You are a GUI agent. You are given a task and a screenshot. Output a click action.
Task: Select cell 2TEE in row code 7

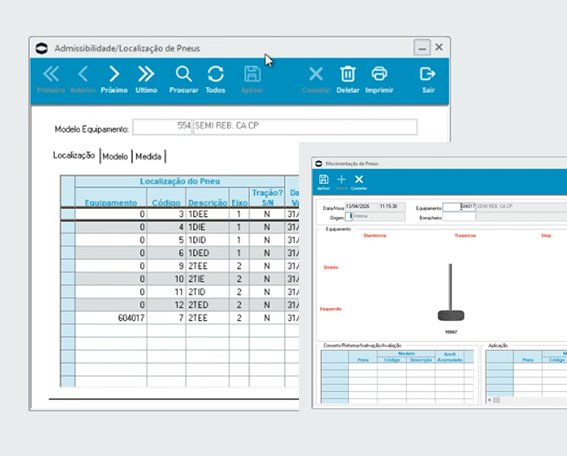coord(208,318)
